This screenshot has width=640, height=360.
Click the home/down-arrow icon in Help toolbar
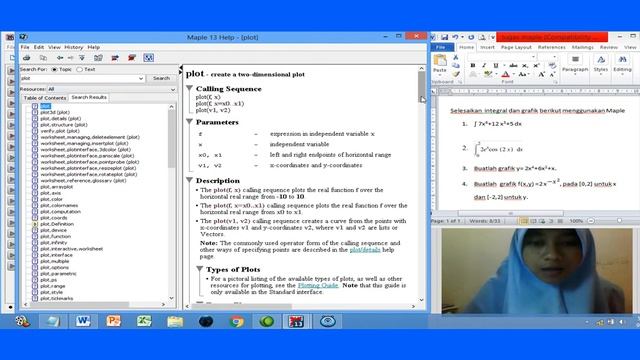[x=82, y=58]
